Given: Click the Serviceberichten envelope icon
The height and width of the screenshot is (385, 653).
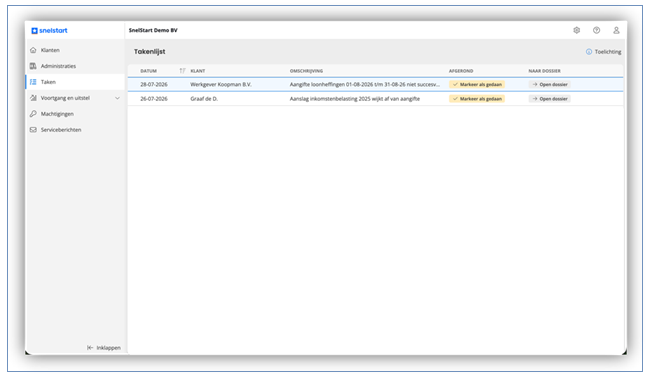Looking at the screenshot, I should 33,130.
